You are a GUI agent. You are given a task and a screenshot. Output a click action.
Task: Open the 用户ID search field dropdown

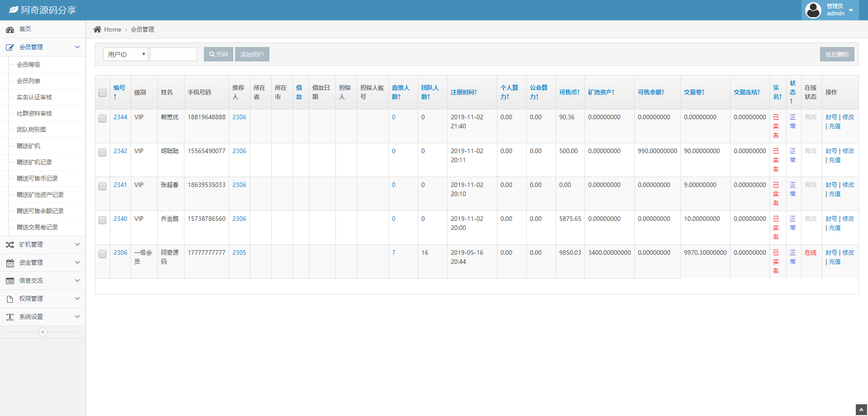126,54
